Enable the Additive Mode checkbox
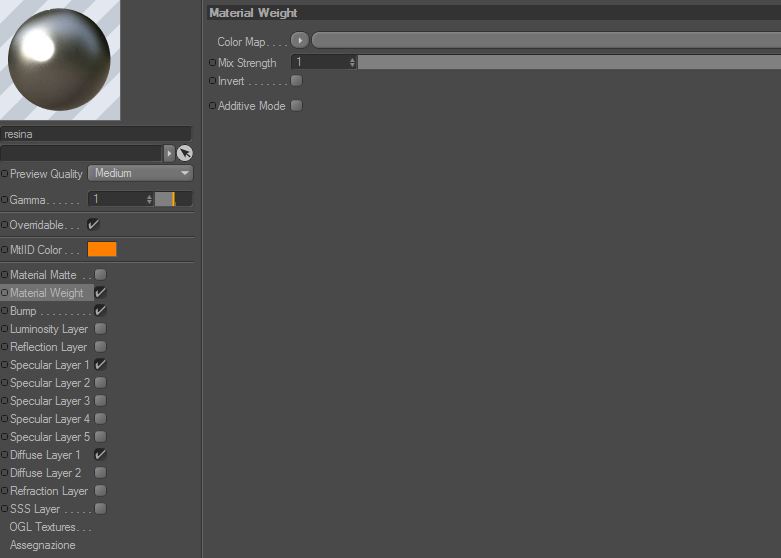The image size is (781, 558). click(x=296, y=105)
